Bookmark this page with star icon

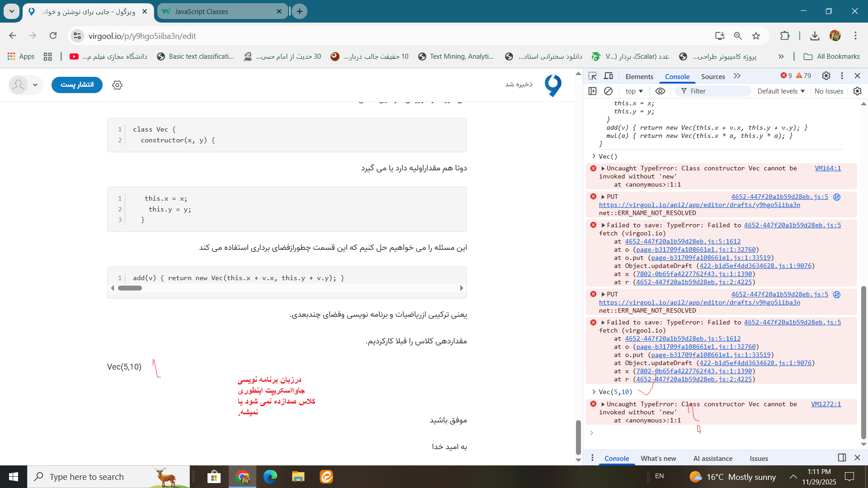pyautogui.click(x=756, y=36)
